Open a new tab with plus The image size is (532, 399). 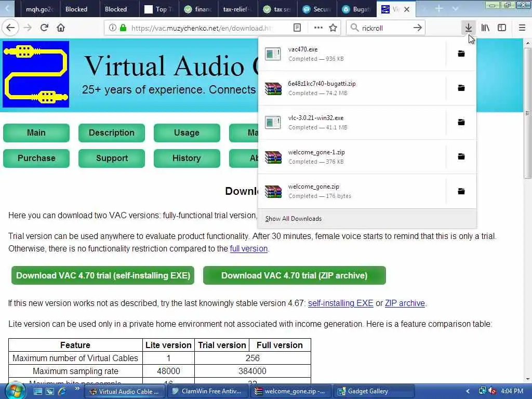click(438, 9)
